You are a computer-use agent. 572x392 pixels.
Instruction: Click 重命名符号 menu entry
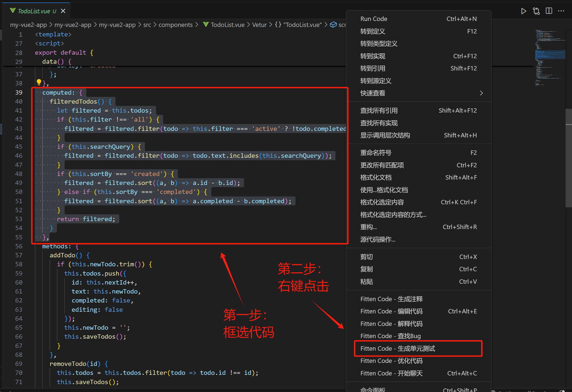click(376, 153)
